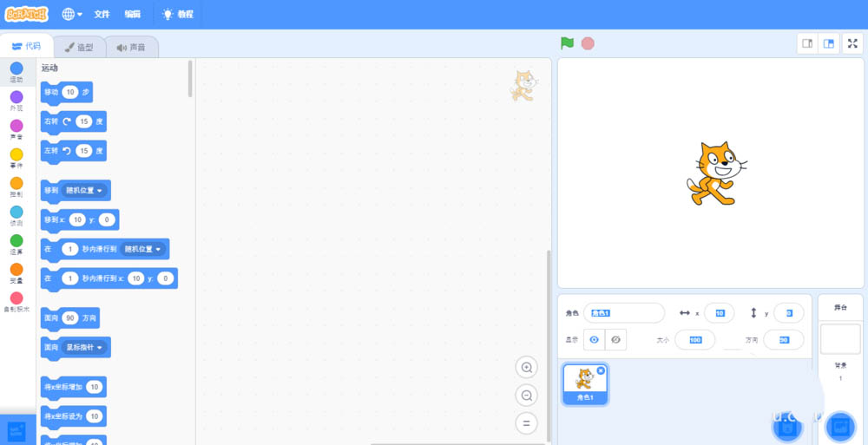The image size is (868, 445).
Task: Switch to the 造型 tab
Action: (79, 48)
